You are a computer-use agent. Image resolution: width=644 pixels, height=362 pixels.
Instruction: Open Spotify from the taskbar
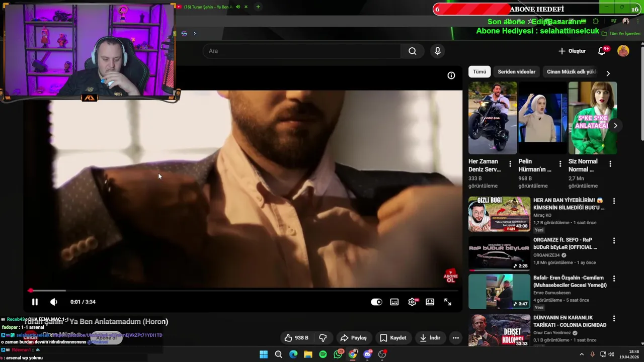coord(323,354)
